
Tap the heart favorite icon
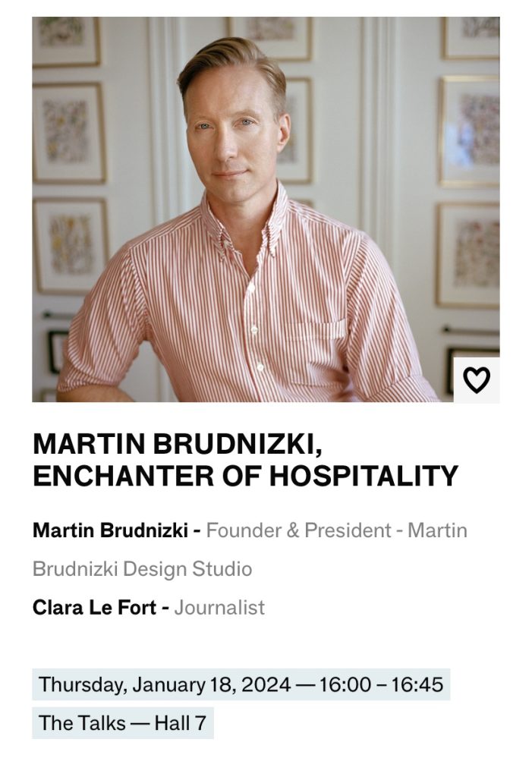[477, 380]
